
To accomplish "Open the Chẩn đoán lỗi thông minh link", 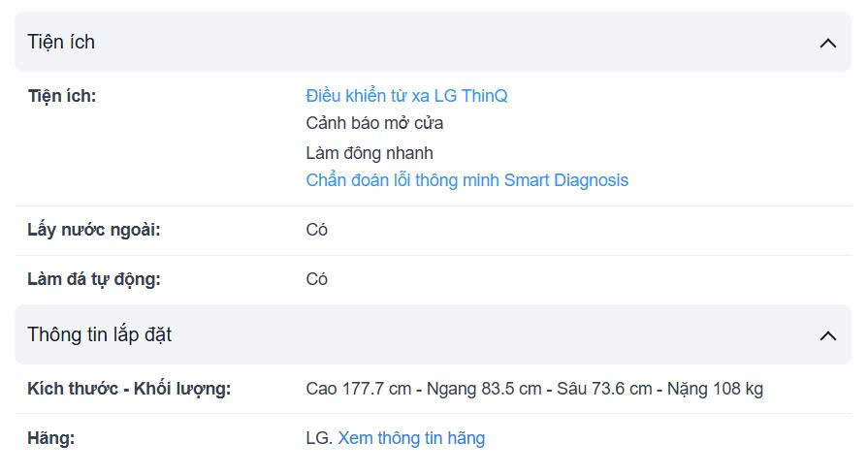I will tap(466, 180).
